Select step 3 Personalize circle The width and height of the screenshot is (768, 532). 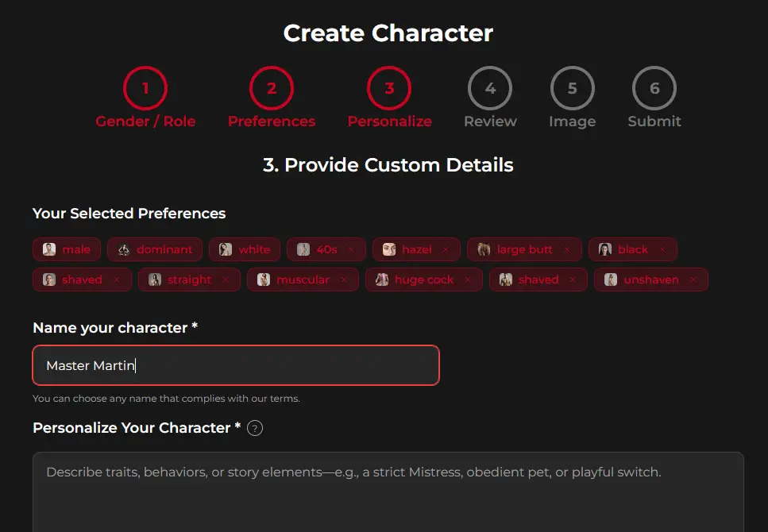[389, 89]
